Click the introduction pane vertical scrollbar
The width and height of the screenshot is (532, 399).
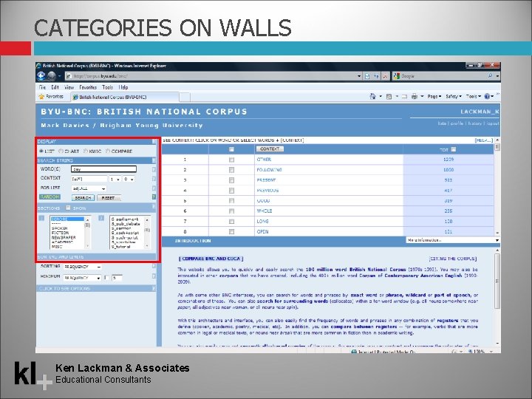tap(497, 297)
